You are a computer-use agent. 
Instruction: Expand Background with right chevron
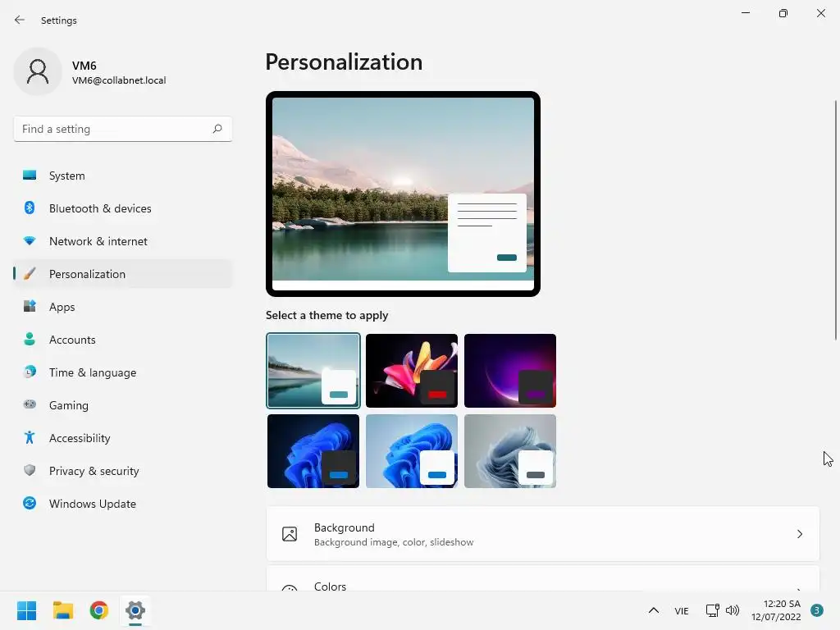pos(799,534)
